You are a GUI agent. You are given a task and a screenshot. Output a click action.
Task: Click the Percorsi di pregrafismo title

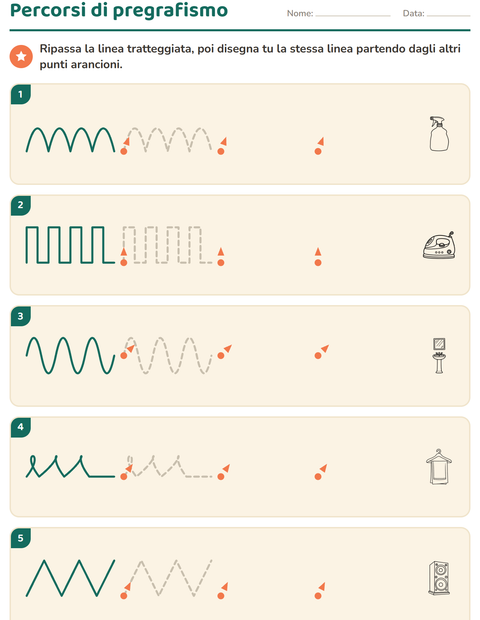[119, 10]
